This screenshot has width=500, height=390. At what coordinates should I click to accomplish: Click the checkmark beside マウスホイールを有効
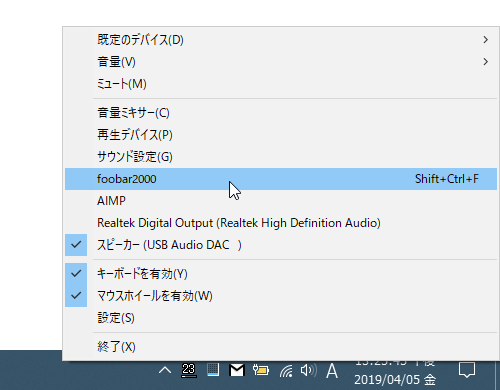coord(76,296)
